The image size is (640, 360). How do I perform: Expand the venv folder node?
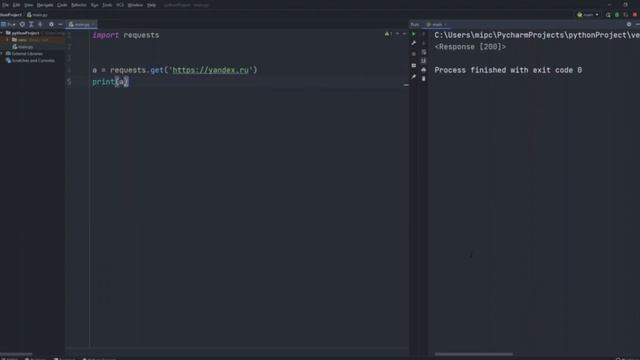[x=7, y=40]
